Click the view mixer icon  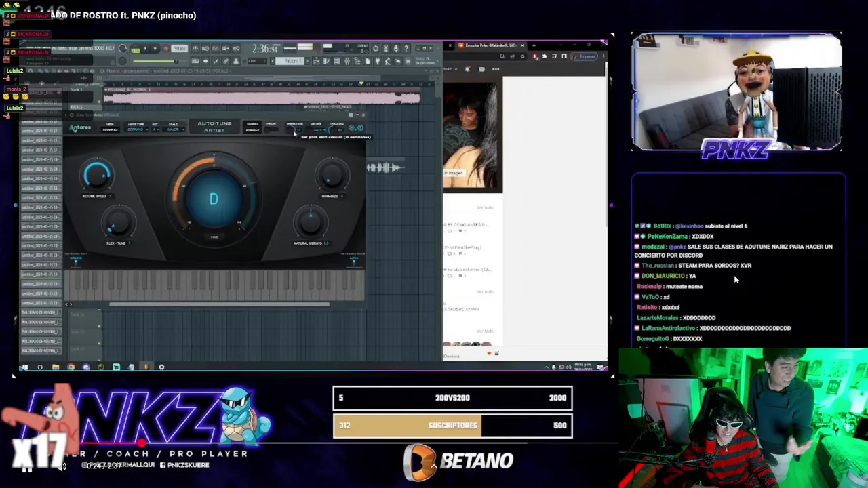pos(347,60)
